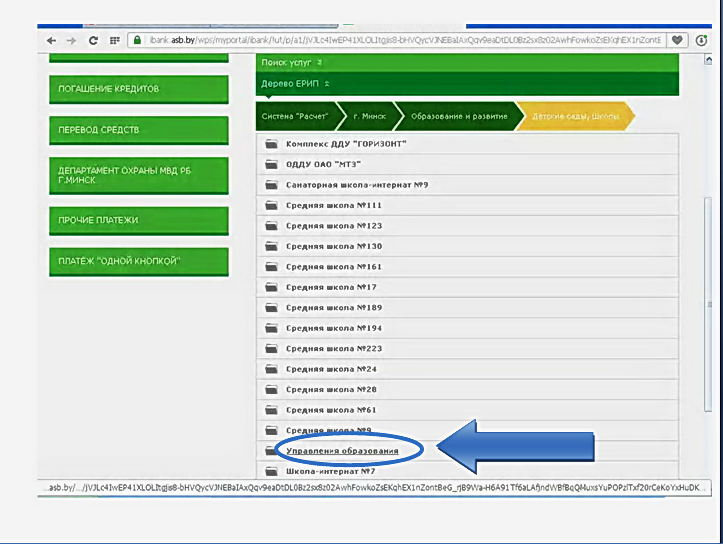Click the URL address bar field
This screenshot has width=723, height=544.
pyautogui.click(x=400, y=41)
